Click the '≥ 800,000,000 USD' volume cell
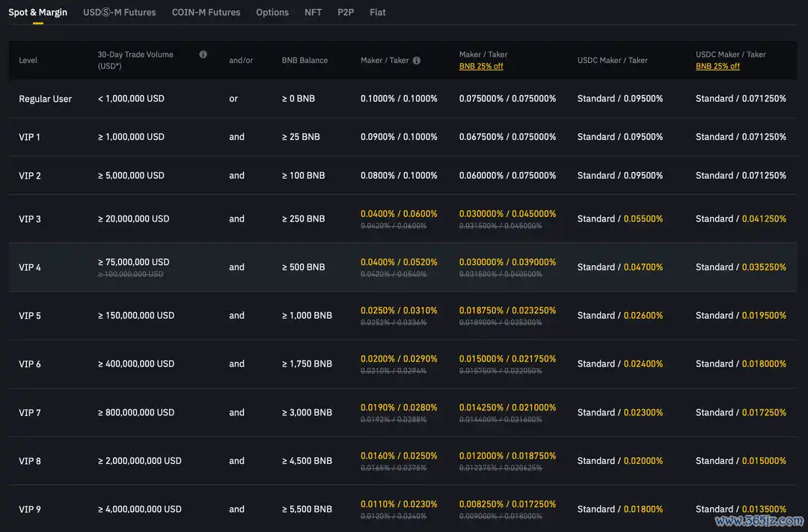Viewport: 808px width, 532px height. pos(136,412)
